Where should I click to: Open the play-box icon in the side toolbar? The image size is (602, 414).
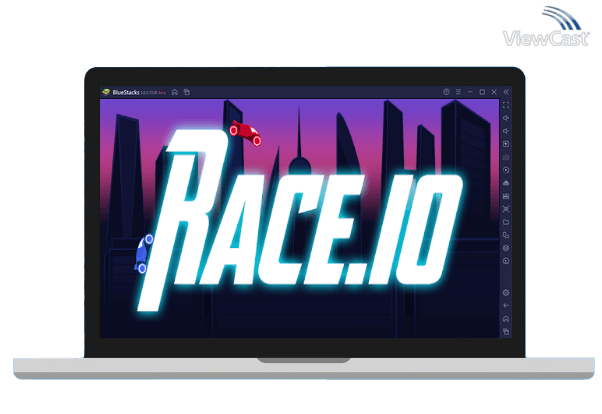click(x=506, y=144)
